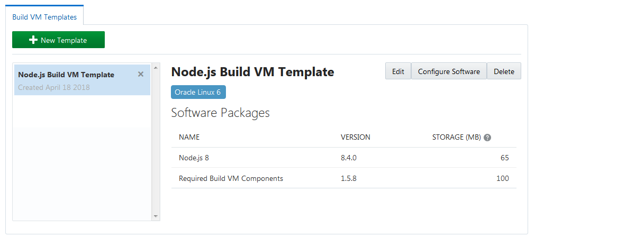Switch to the Build VM Templates tab

(x=44, y=17)
